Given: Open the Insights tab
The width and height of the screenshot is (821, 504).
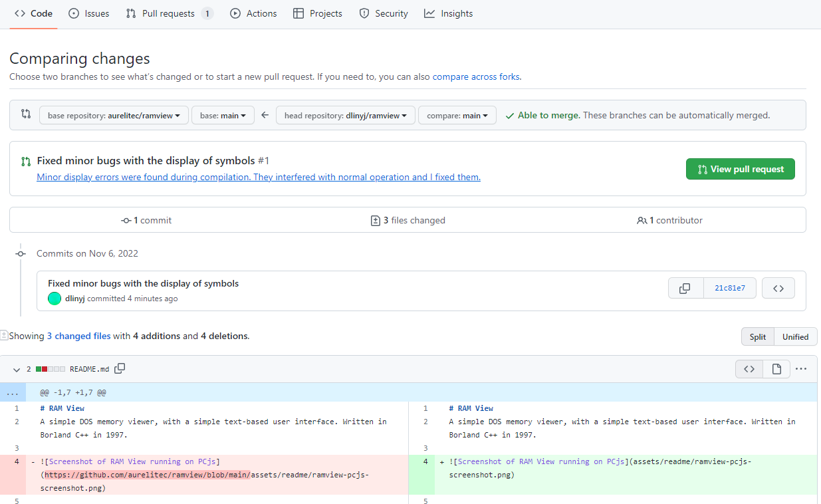Looking at the screenshot, I should 449,13.
